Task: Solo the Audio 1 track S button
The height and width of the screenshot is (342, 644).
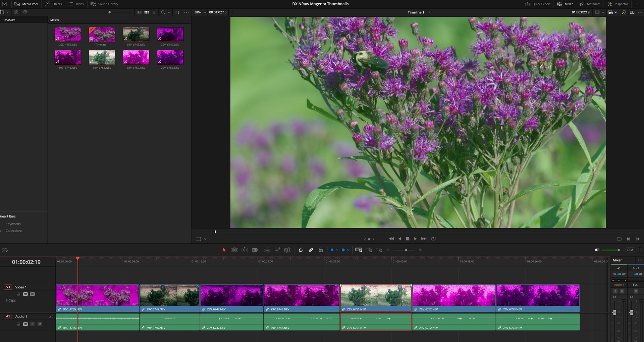Action: [32, 324]
